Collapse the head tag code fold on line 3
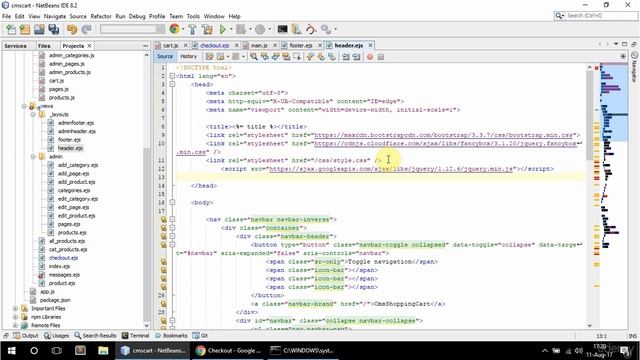Screen dimensions: 640x360 click(x=172, y=84)
